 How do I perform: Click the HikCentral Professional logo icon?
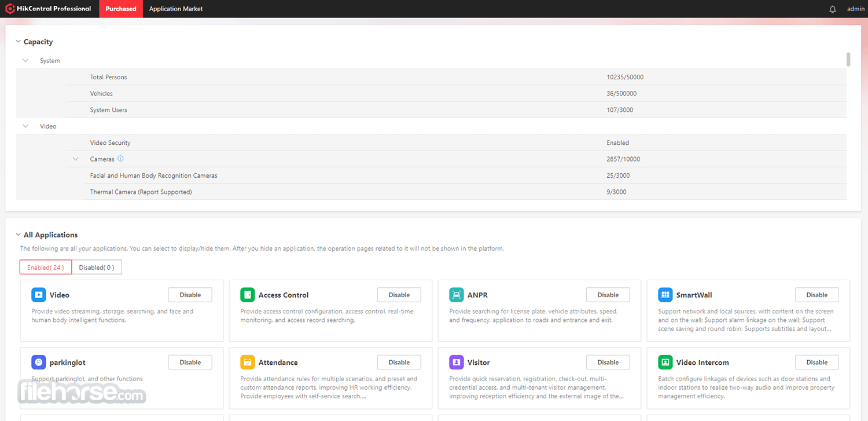(x=10, y=9)
